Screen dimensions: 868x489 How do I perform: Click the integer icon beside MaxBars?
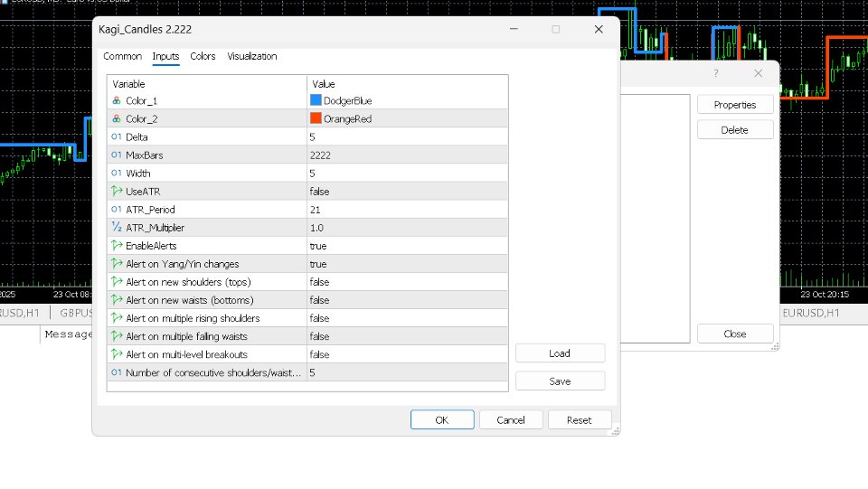point(117,155)
